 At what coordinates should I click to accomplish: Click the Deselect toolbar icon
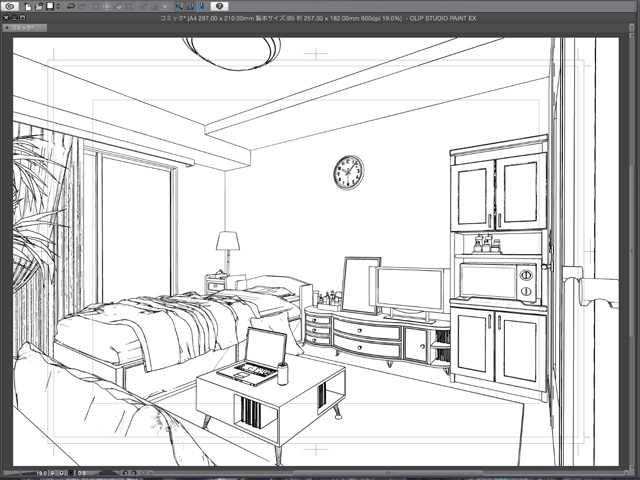click(142, 6)
